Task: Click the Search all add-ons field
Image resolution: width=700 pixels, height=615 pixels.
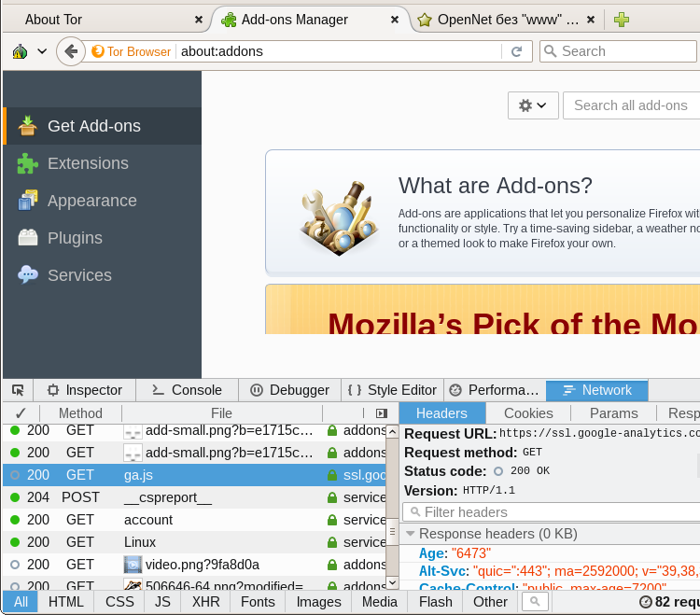Action: [x=631, y=105]
